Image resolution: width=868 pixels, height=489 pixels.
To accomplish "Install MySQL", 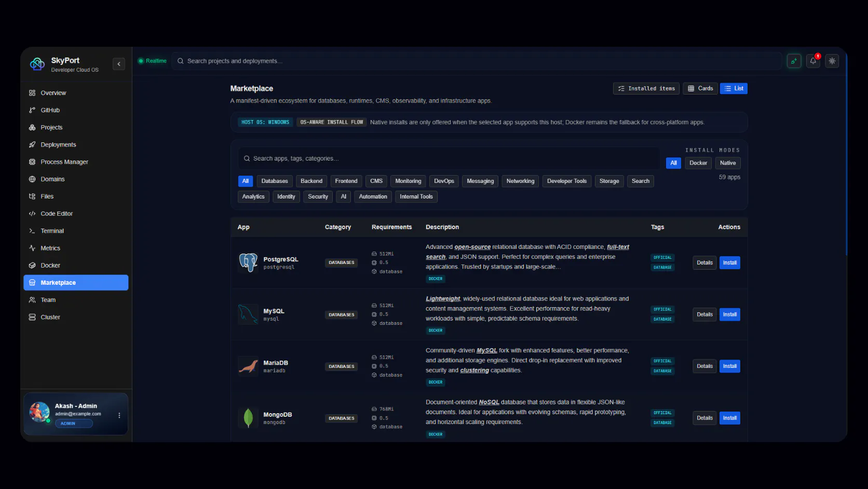I will coord(730,314).
